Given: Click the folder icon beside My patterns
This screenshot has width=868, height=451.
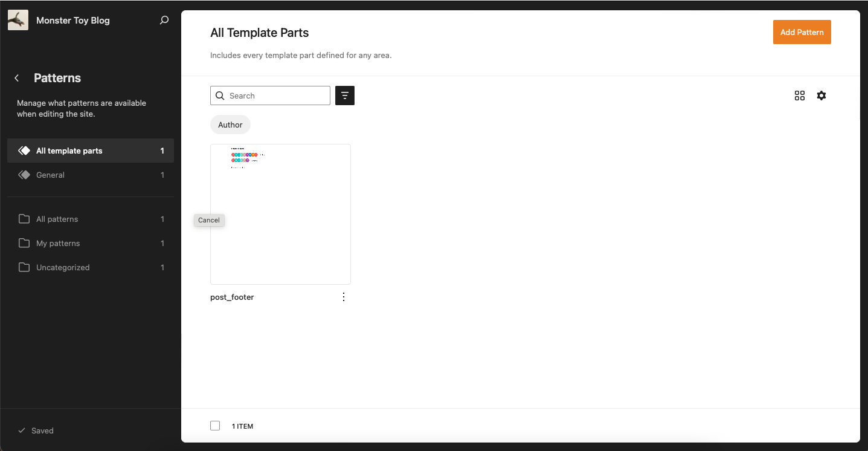Looking at the screenshot, I should pos(24,243).
